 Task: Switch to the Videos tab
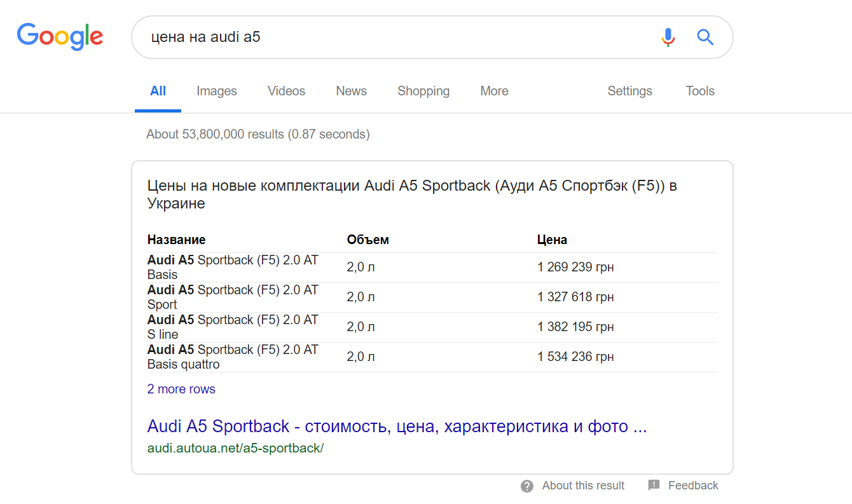coord(286,91)
